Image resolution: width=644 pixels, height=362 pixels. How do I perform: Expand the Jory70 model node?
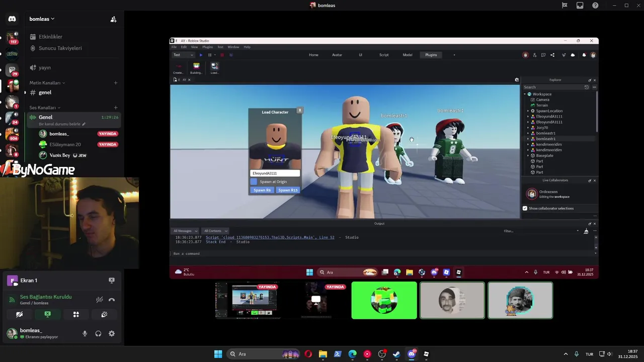pos(528,128)
